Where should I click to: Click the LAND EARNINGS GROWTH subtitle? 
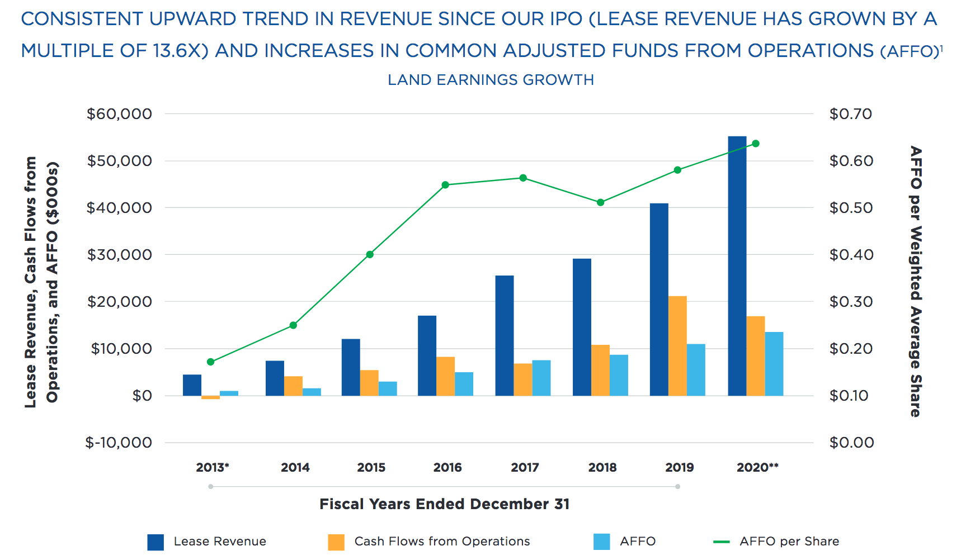(x=491, y=80)
